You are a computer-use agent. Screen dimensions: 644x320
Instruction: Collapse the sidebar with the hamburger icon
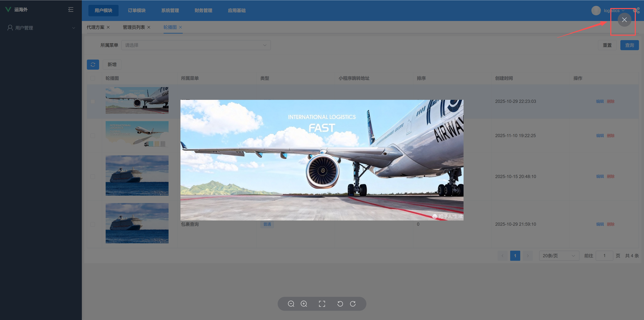[71, 10]
